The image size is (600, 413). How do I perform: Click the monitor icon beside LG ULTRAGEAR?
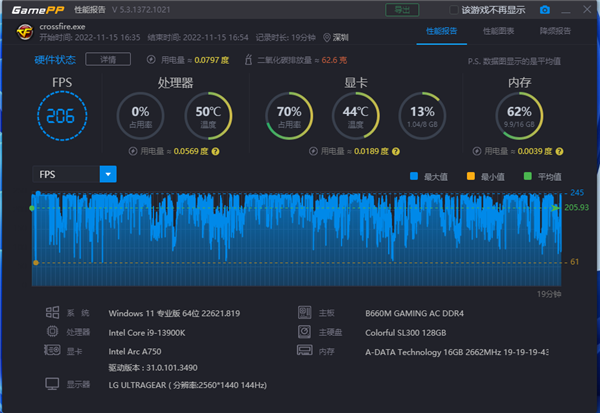[x=51, y=384]
